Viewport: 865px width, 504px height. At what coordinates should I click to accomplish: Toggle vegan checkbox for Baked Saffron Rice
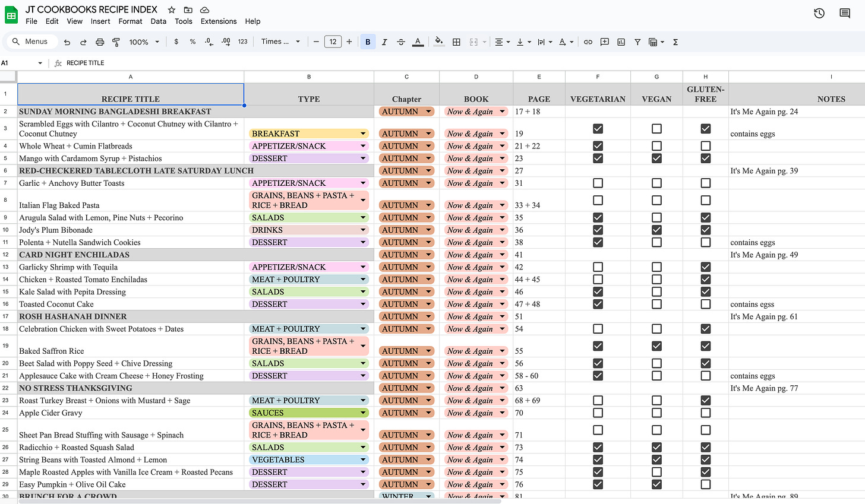click(x=656, y=346)
